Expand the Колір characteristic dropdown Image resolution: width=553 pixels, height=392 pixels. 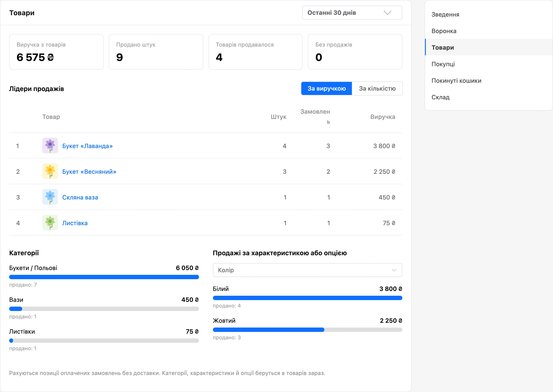pos(307,270)
